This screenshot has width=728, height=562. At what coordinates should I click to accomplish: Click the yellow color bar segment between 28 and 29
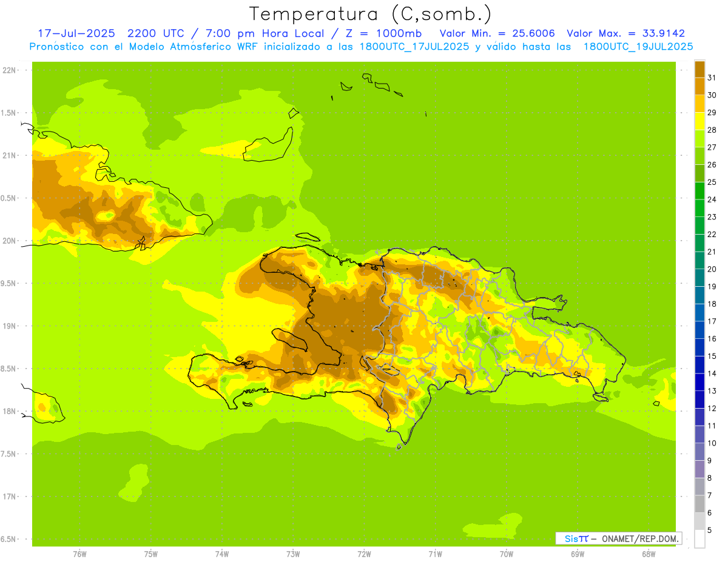tap(699, 121)
